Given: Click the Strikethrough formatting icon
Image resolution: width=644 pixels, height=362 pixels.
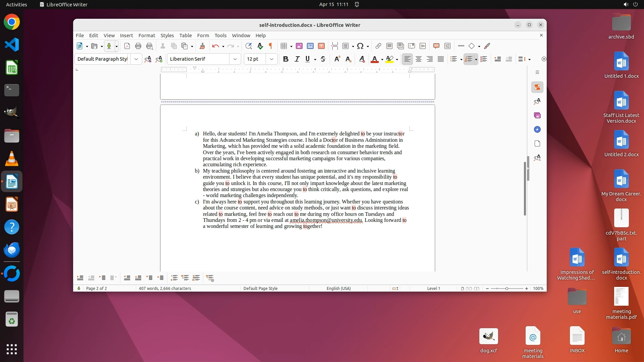Looking at the screenshot, I should pyautogui.click(x=323, y=59).
